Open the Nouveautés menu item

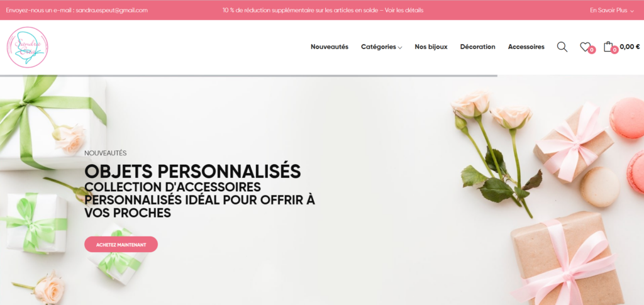(x=330, y=47)
